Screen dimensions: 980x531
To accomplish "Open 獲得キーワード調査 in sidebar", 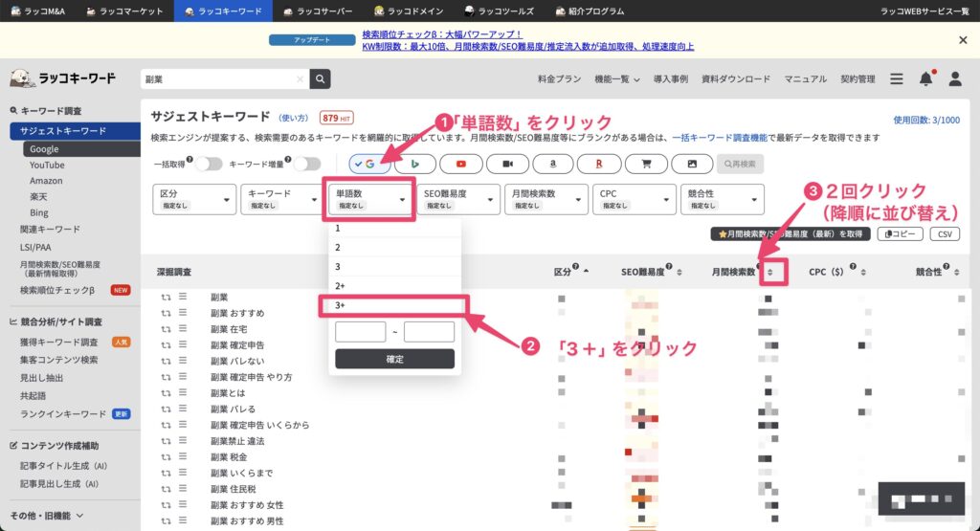I will [x=58, y=342].
